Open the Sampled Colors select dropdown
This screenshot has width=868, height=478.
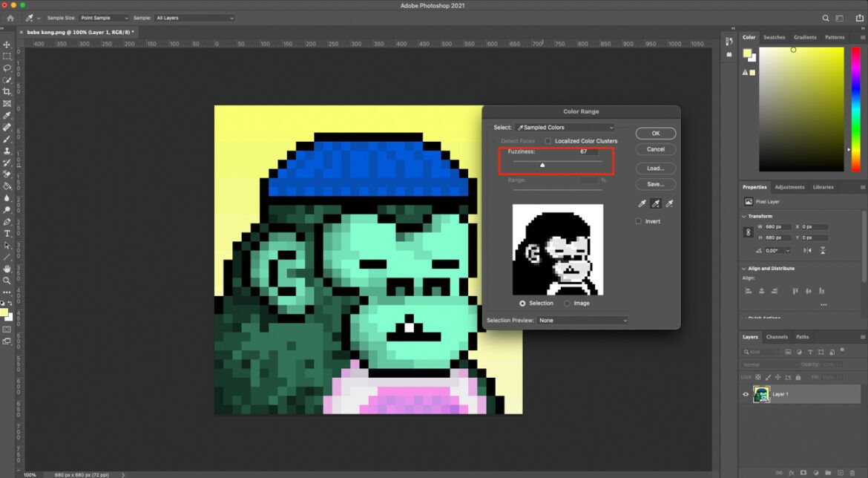(x=565, y=127)
